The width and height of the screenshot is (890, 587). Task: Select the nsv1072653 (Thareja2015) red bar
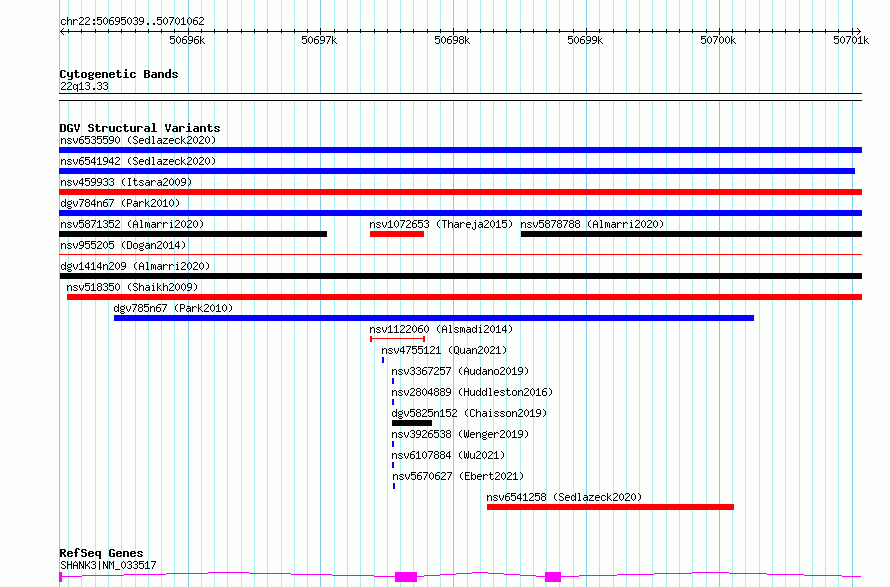pos(397,234)
